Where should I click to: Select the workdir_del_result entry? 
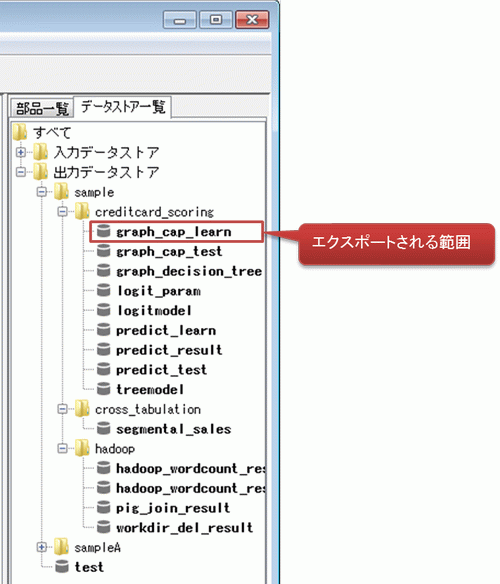184,528
